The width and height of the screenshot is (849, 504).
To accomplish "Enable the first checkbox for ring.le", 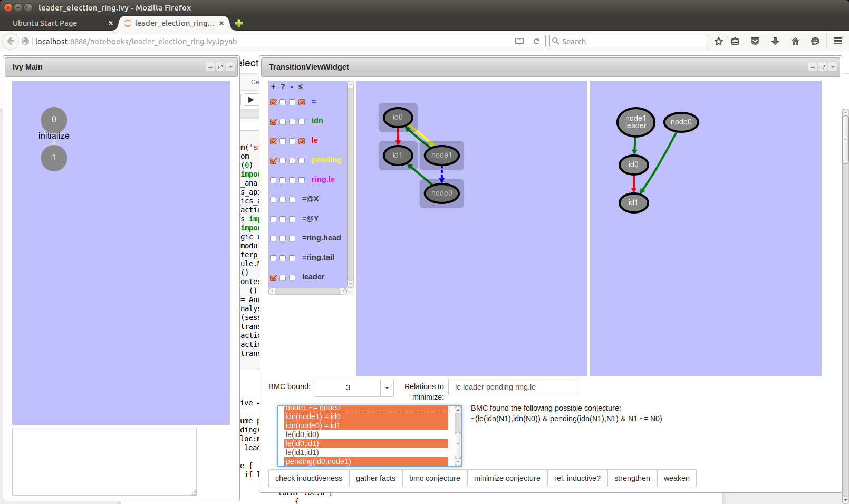I will coord(273,180).
